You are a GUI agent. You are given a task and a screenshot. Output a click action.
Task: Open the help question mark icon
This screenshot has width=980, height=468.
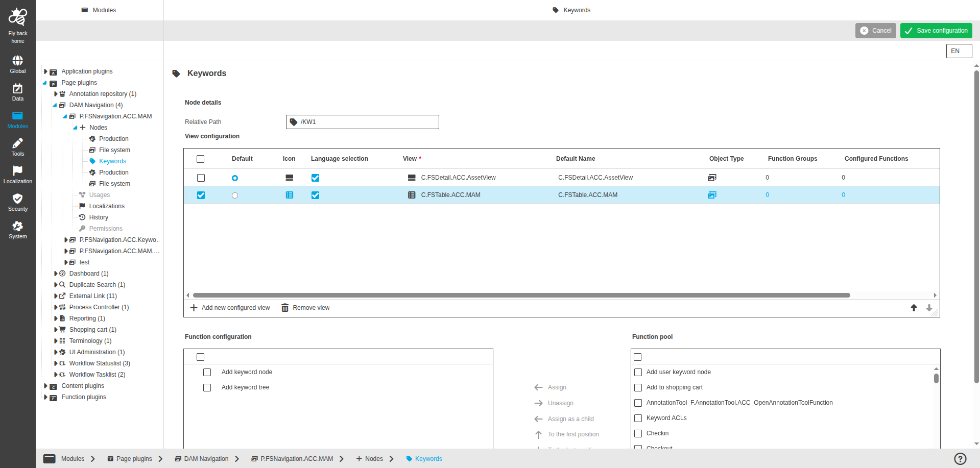click(960, 458)
